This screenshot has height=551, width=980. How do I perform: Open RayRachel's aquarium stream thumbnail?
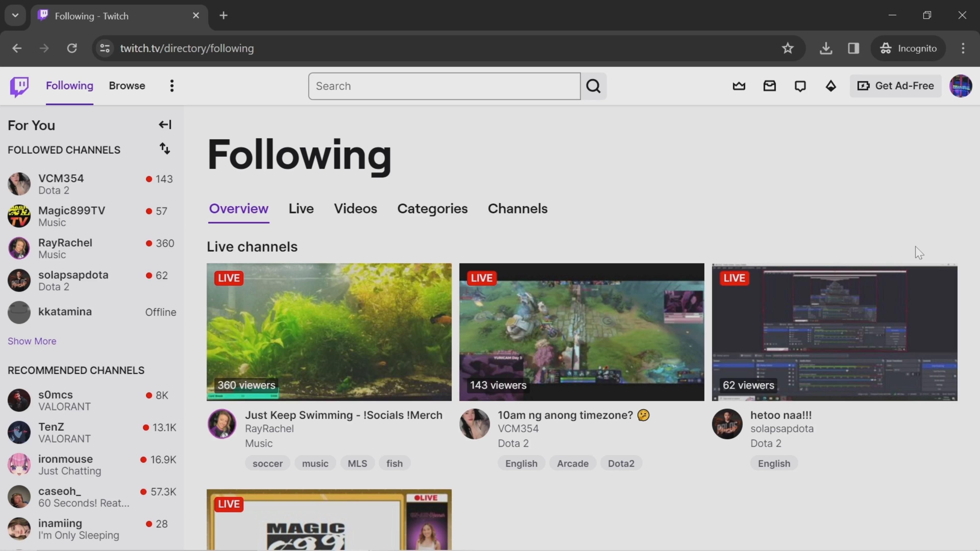click(x=329, y=332)
